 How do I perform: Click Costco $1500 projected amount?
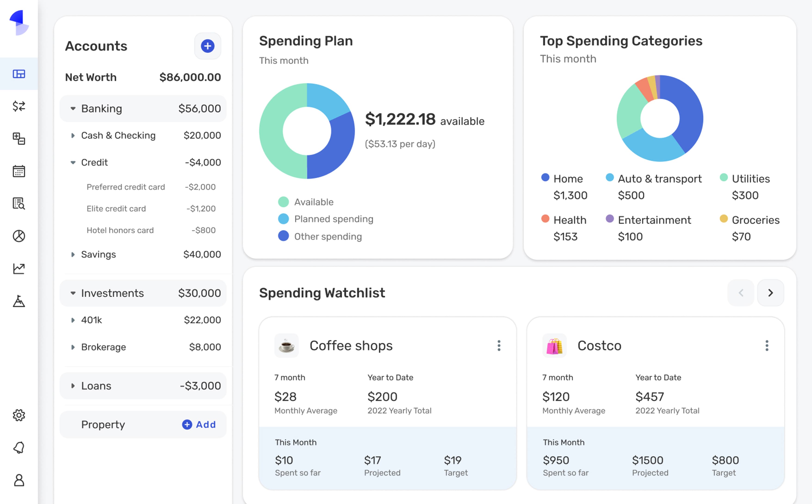point(648,460)
